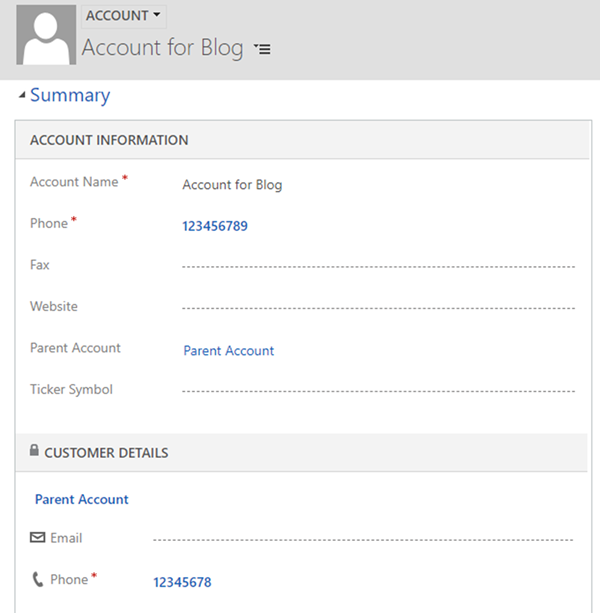Click into the empty Fax field
Image resolution: width=600 pixels, height=613 pixels.
click(378, 267)
